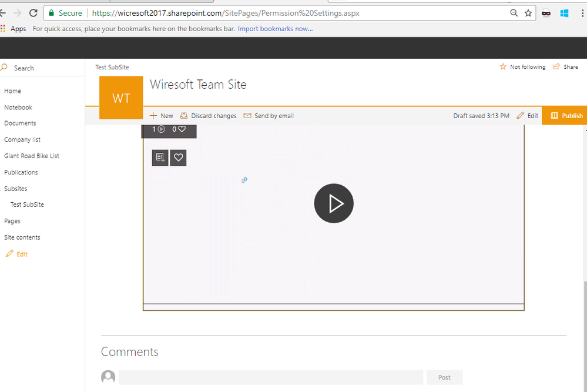The width and height of the screenshot is (587, 392).
Task: Click the Apps label in bookmarks bar
Action: coord(18,29)
